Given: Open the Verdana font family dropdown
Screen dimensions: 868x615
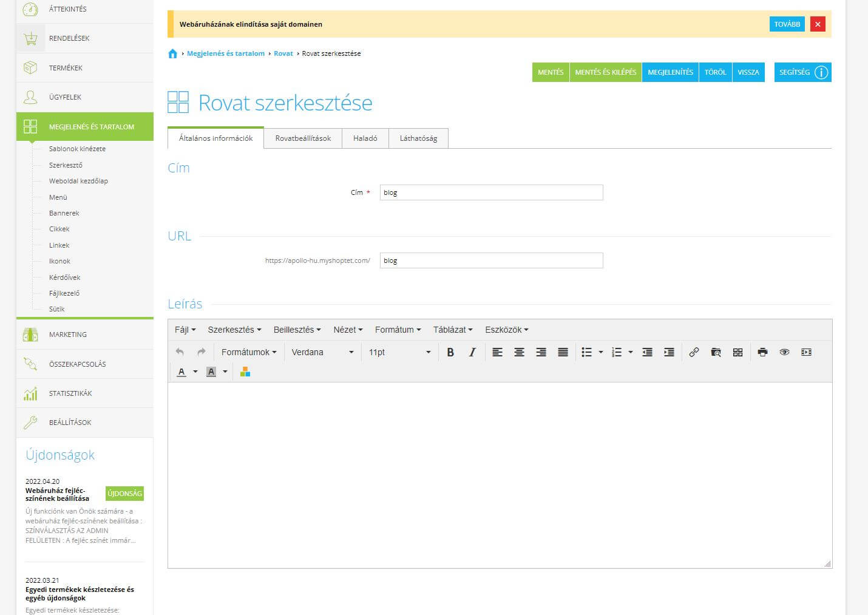Looking at the screenshot, I should pyautogui.click(x=322, y=352).
